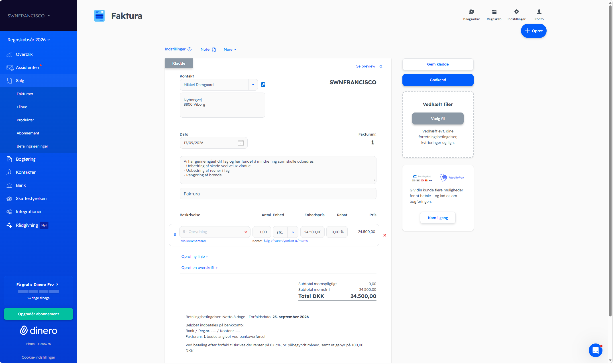Open the Kontakt dropdown arrow
Viewport: 613px width, 364px height.
click(x=253, y=85)
